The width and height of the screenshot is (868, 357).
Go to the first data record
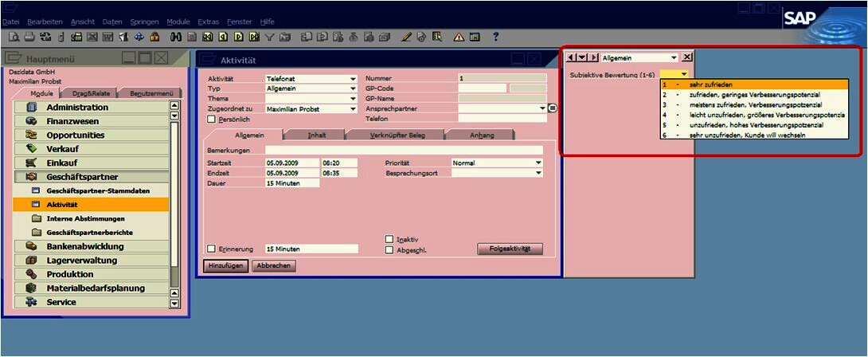coord(206,37)
